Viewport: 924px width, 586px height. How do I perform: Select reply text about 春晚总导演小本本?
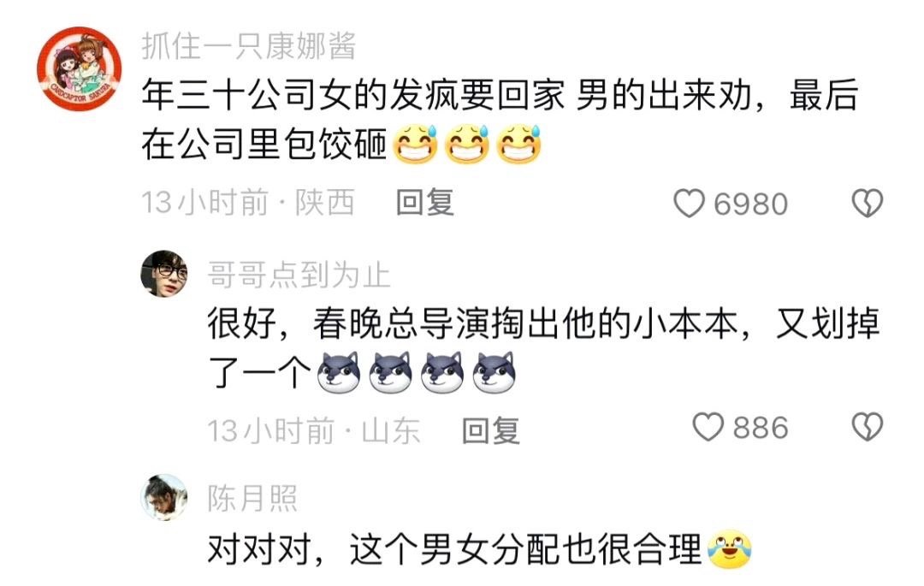point(543,348)
